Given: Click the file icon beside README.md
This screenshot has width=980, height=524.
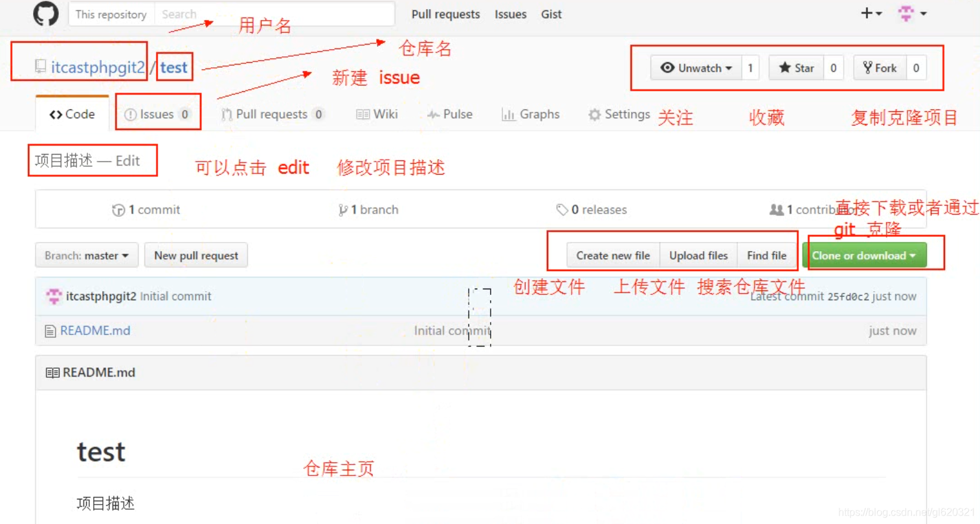Looking at the screenshot, I should (x=50, y=331).
